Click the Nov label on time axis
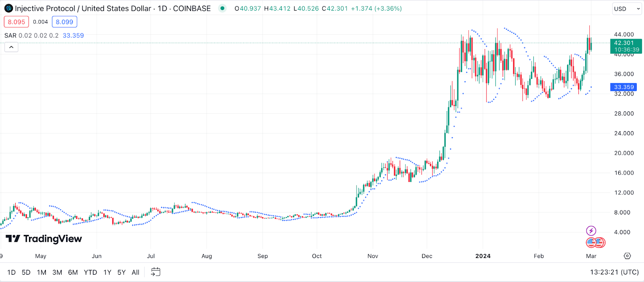 pos(373,256)
